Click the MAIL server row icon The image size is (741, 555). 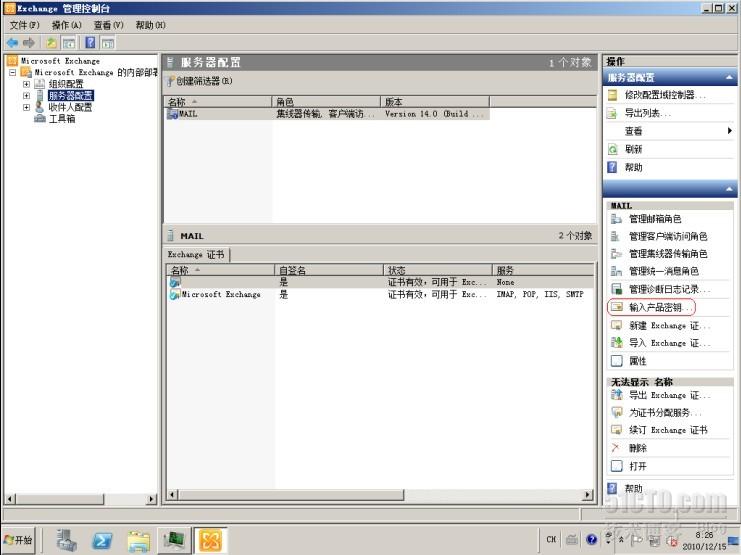pyautogui.click(x=172, y=114)
